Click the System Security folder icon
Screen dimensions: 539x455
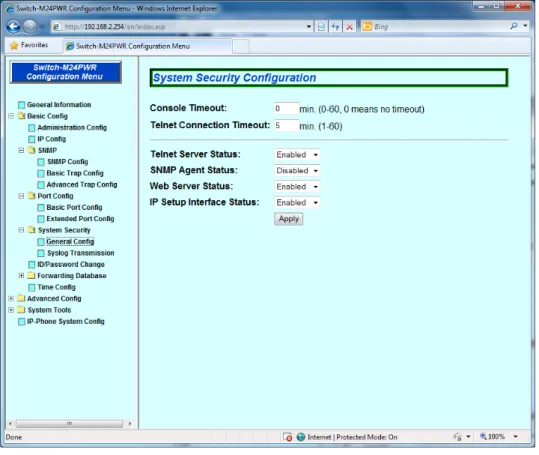pos(32,230)
